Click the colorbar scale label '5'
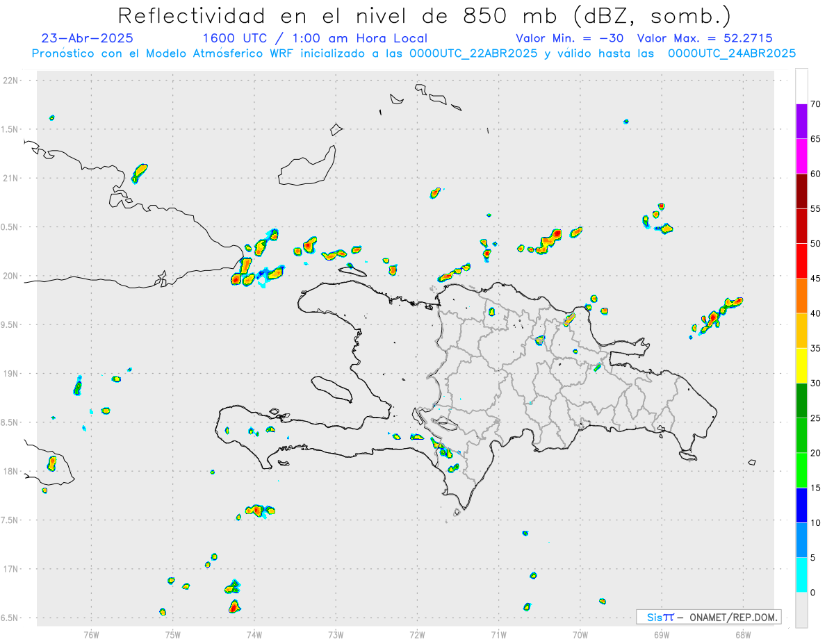Viewport: 834px width, 644px height. tap(813, 558)
